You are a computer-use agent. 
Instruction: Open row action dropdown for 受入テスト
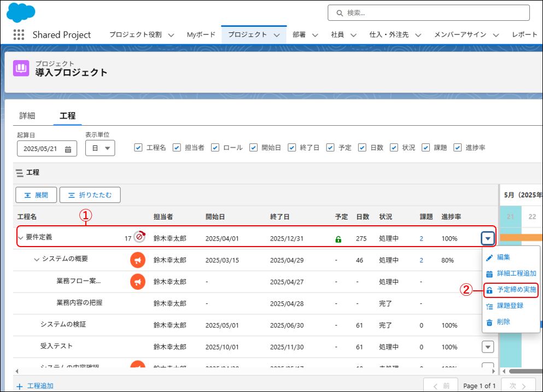[488, 347]
